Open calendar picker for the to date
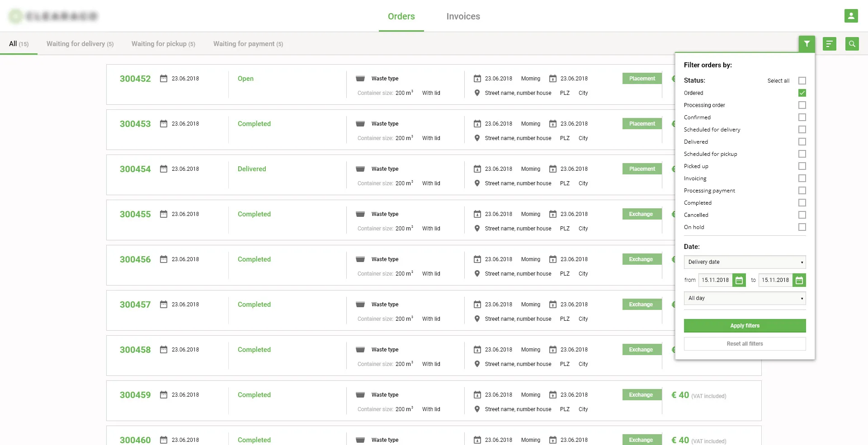This screenshot has width=868, height=445. (x=799, y=280)
